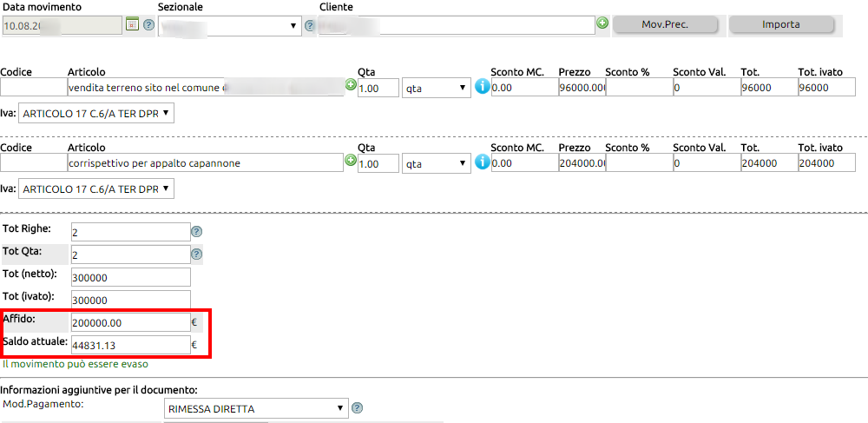Click green plus beside vendita terreno article

[352, 85]
